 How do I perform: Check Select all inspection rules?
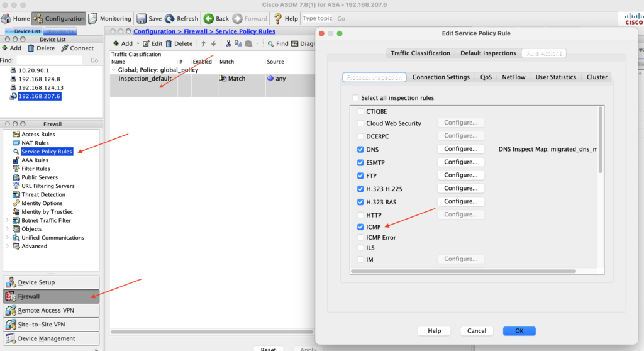355,98
